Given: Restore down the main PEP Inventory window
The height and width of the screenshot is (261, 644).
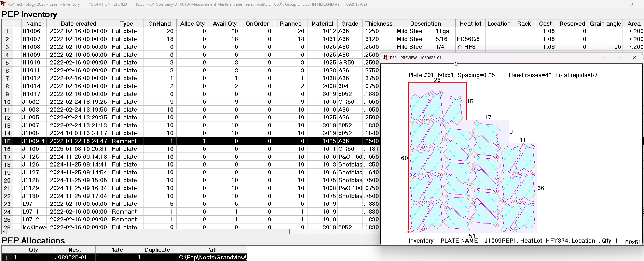Looking at the screenshot, I should click(632, 4).
